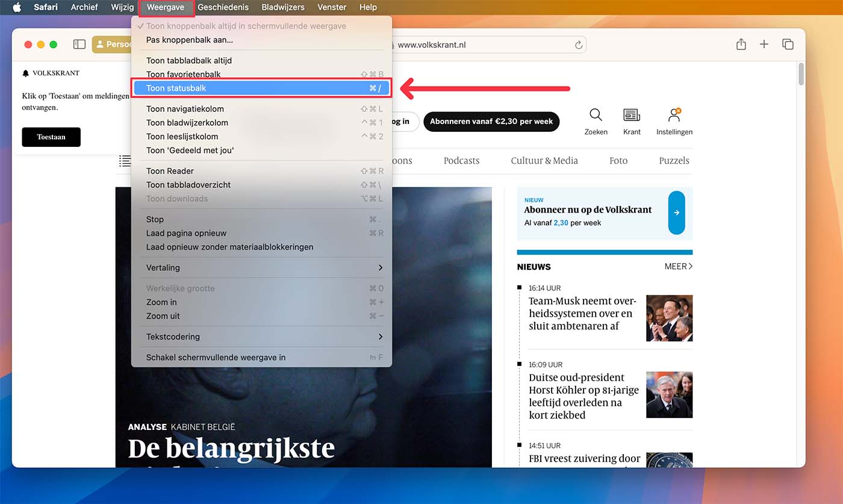Toggle Toon tabbladbalk altijd option
The image size is (843, 504).
pos(189,61)
